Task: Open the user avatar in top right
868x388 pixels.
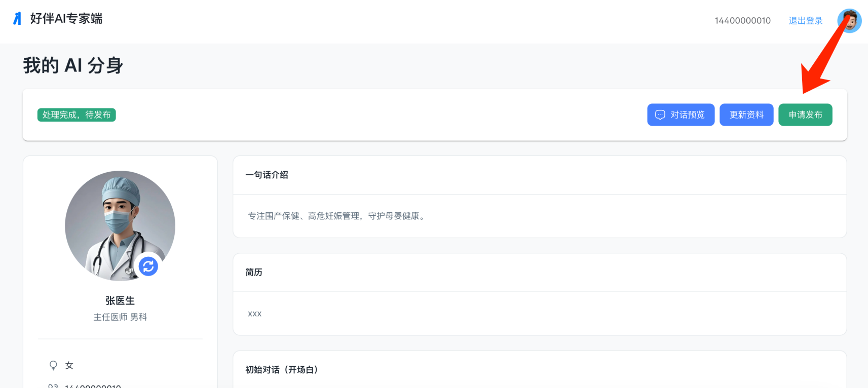Action: [849, 21]
